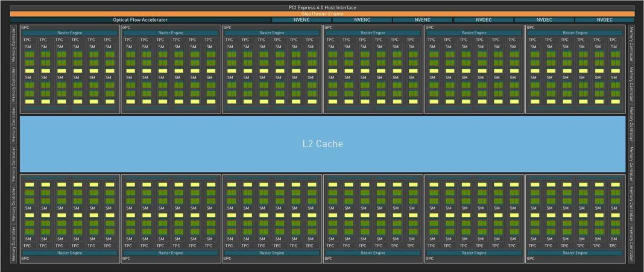
Task: Click topmost Memory Controller on right edge
Action: point(631,45)
